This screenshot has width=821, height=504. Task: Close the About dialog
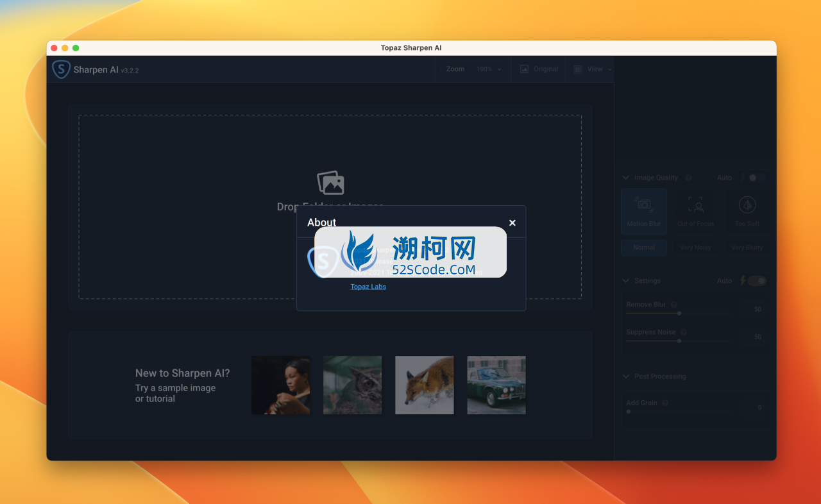coord(512,223)
